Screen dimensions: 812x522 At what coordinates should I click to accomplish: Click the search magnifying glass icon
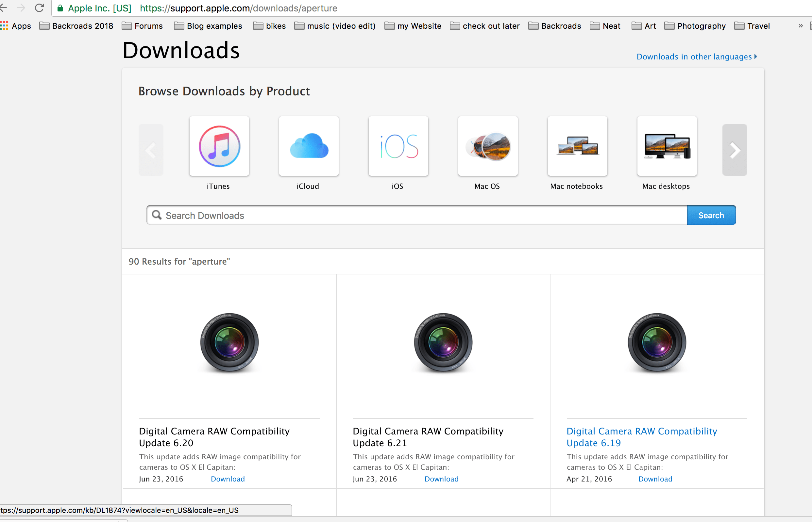tap(157, 215)
